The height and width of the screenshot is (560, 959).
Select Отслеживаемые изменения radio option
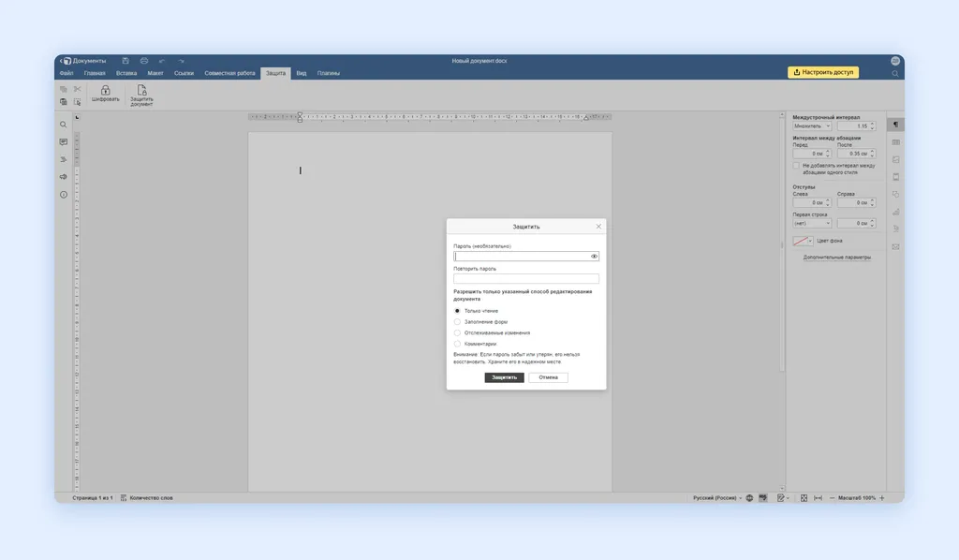pos(457,332)
